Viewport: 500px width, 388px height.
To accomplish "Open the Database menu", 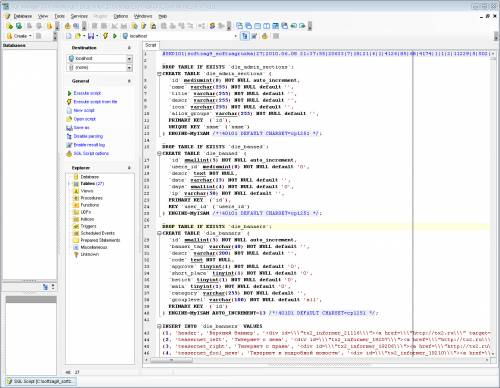I will (23, 16).
